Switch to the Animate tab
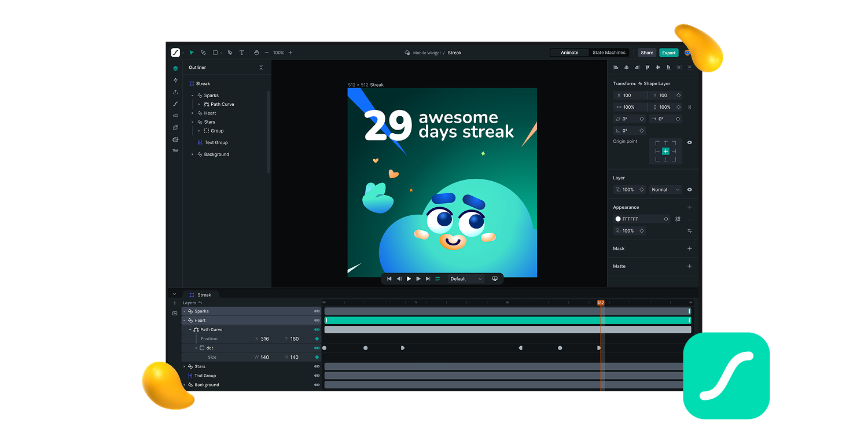 click(569, 53)
